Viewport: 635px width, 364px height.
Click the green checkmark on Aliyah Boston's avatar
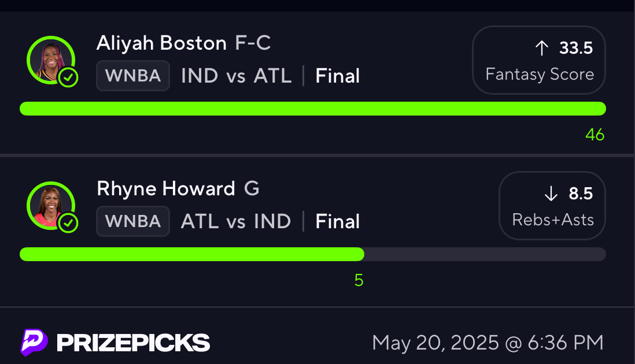pyautogui.click(x=68, y=77)
